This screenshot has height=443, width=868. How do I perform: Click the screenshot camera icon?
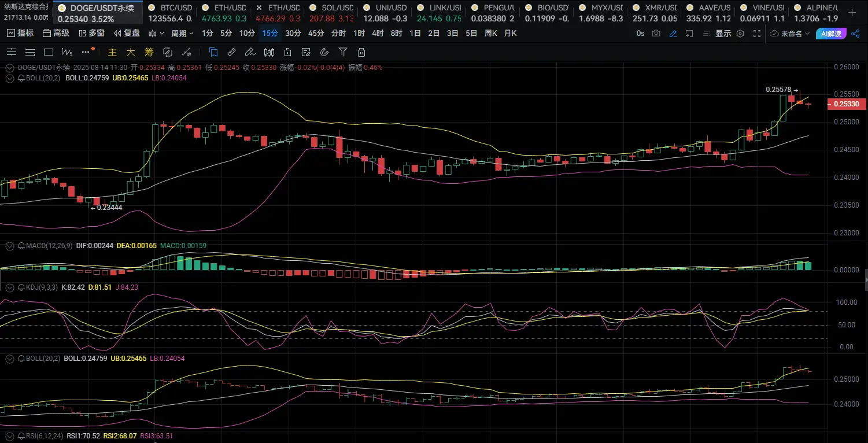point(656,34)
